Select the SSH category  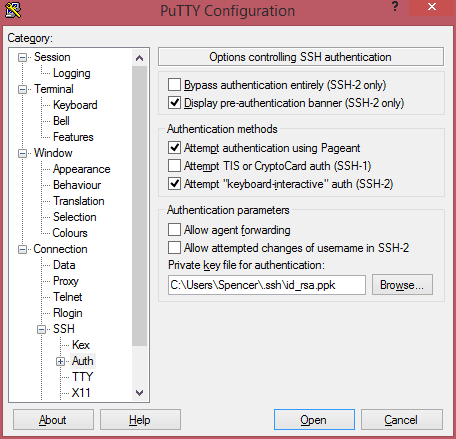(x=64, y=329)
